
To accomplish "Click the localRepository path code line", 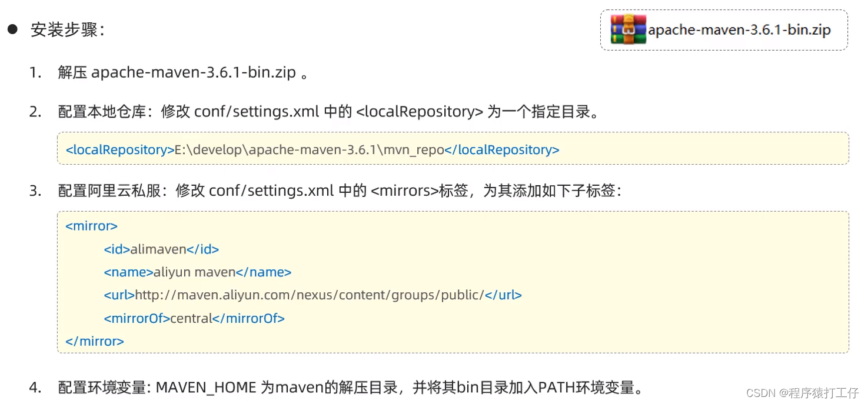I will click(x=312, y=149).
